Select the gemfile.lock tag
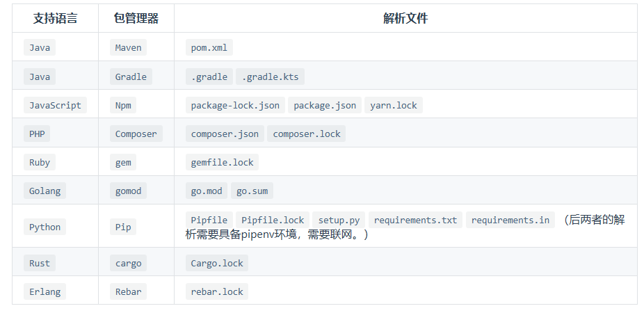Image resolution: width=644 pixels, height=313 pixels. pyautogui.click(x=222, y=162)
